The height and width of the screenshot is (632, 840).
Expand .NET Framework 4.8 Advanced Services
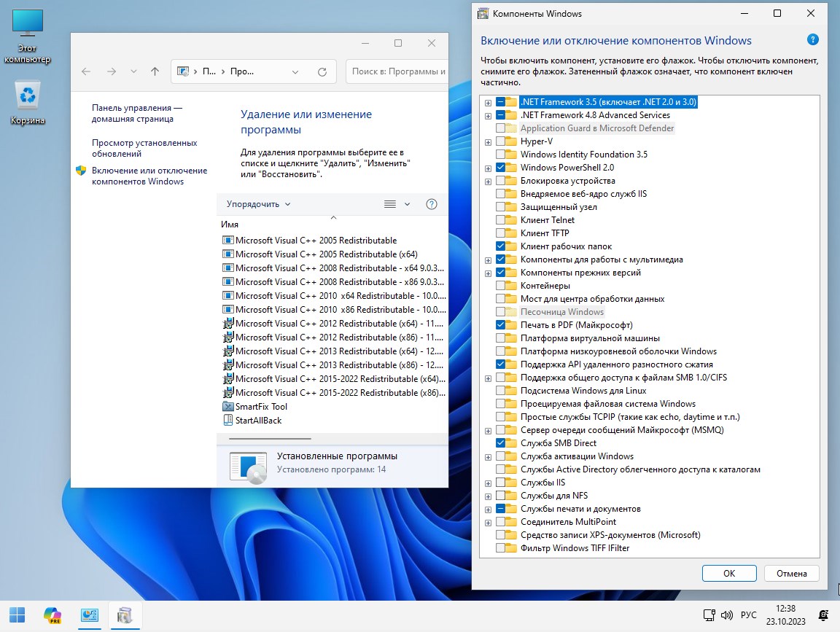click(488, 116)
